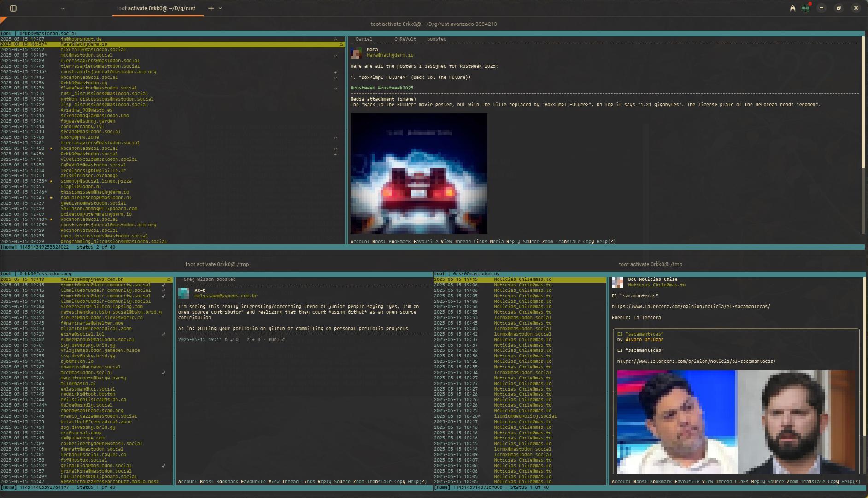The height and width of the screenshot is (498, 868).
Task: Select the constraintsjournal@mastodon.acm.org 17:16 row
Action: [172, 72]
